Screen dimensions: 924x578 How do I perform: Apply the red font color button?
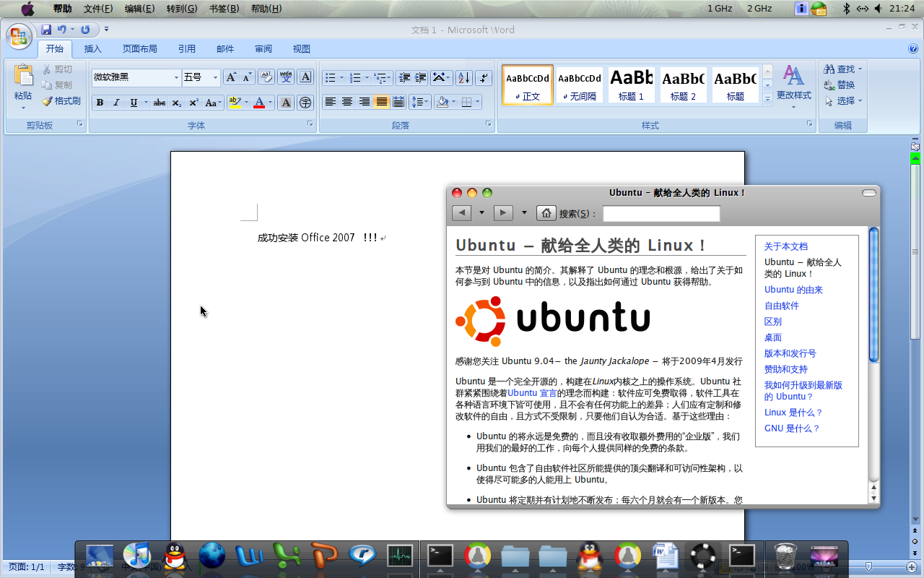click(x=259, y=103)
